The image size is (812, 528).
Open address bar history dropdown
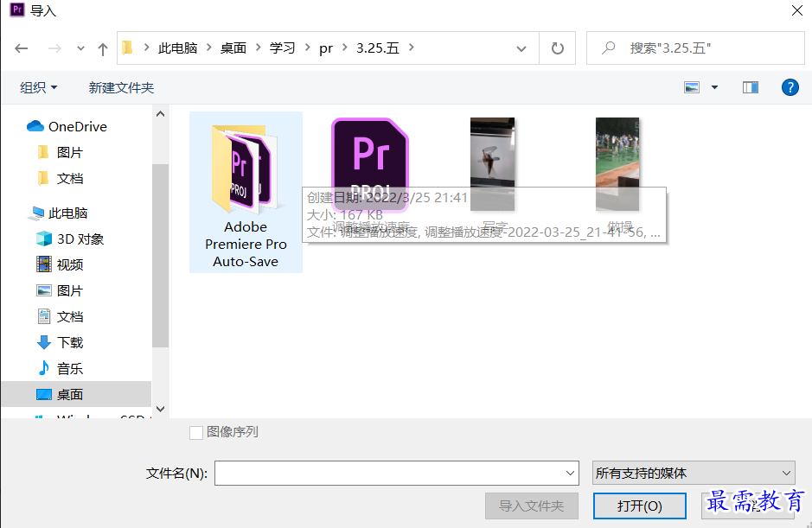521,48
